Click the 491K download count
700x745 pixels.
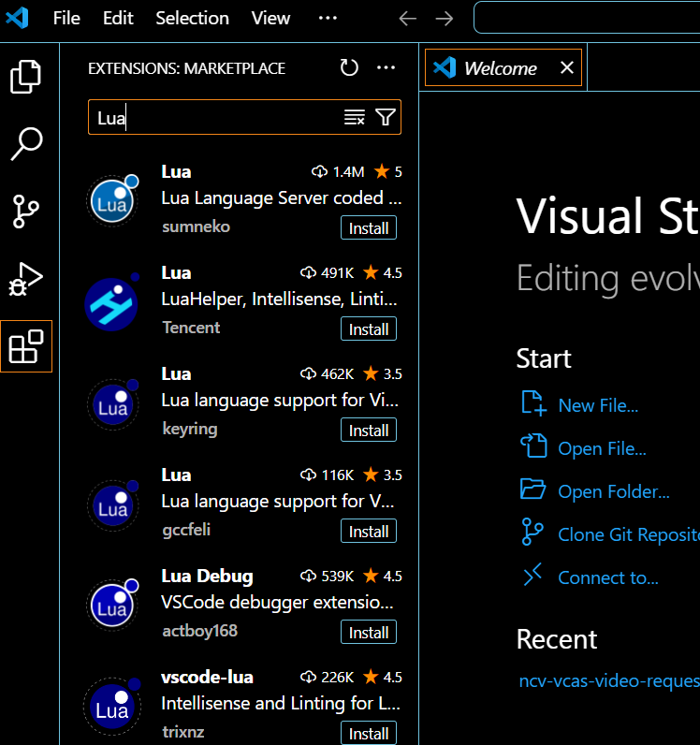pyautogui.click(x=328, y=272)
